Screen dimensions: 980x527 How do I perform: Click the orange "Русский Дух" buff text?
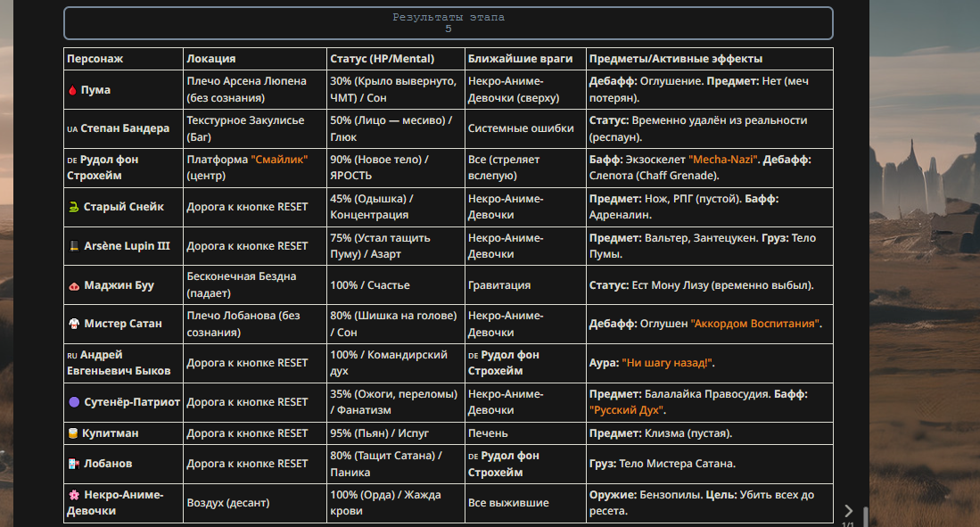click(x=627, y=410)
